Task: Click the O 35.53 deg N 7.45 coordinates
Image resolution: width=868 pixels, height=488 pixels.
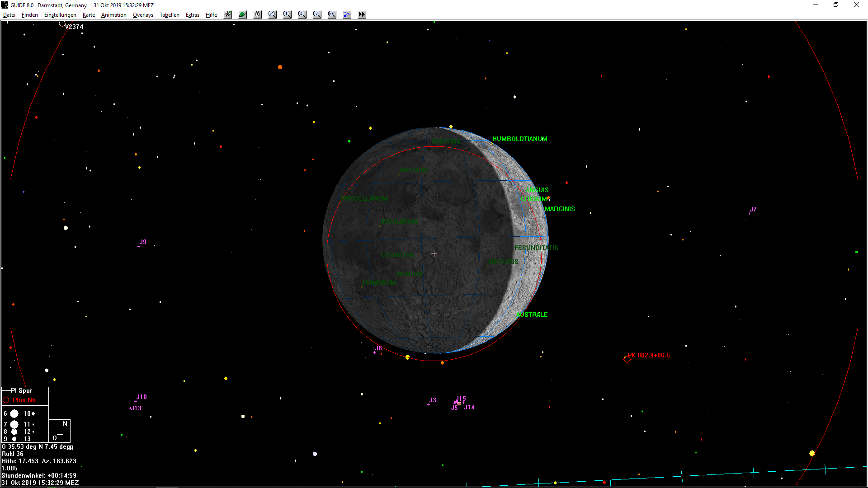Action: point(37,446)
